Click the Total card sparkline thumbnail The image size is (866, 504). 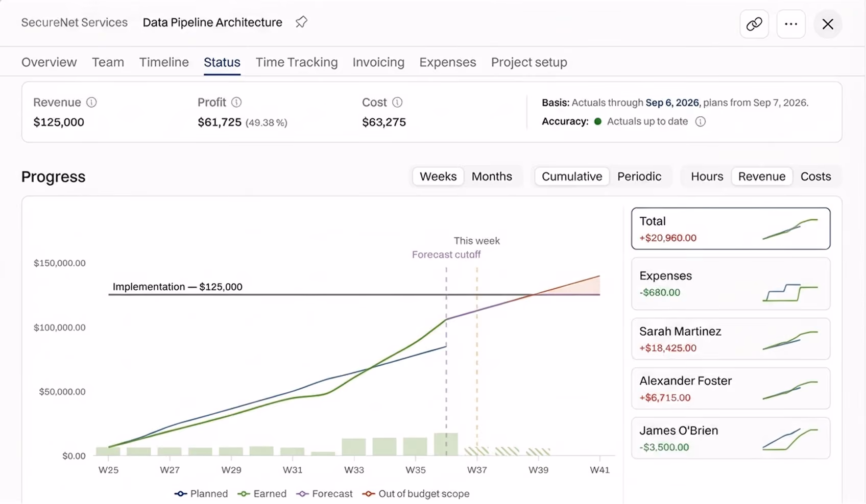pyautogui.click(x=790, y=229)
